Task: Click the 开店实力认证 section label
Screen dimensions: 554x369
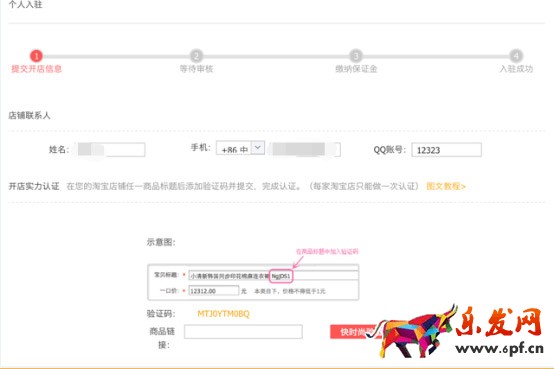Action: click(x=34, y=186)
